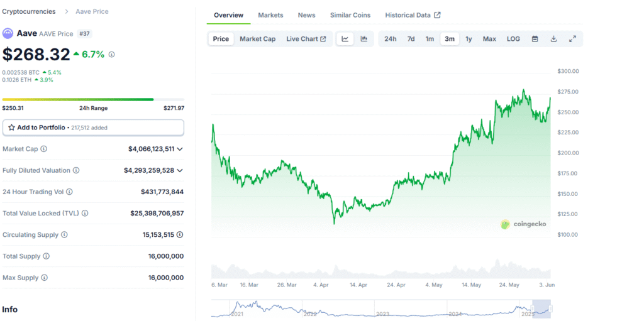
Task: Toggle the Price chart mode
Action: (221, 39)
